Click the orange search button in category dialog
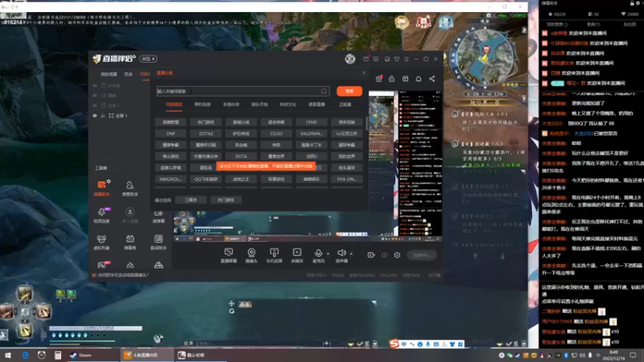Image resolution: width=644 pixels, height=362 pixels. tap(349, 91)
